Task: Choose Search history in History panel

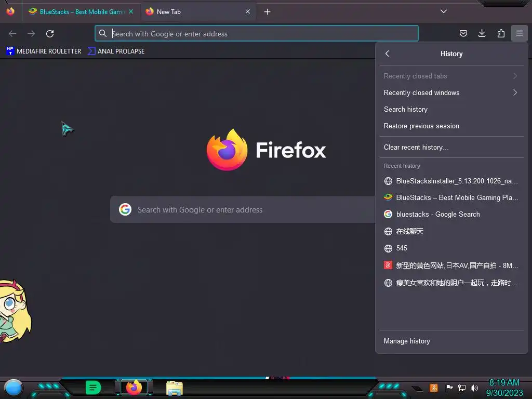Action: pyautogui.click(x=451, y=109)
